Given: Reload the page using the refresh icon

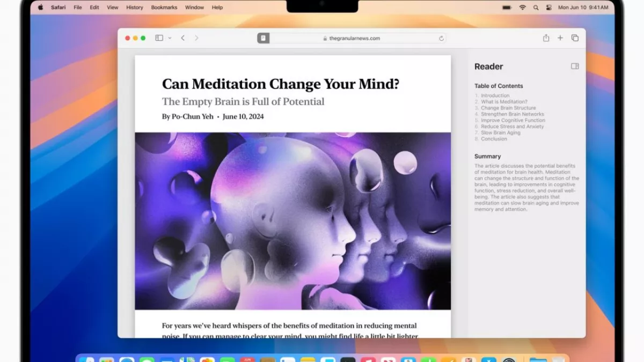Looking at the screenshot, I should click(441, 39).
